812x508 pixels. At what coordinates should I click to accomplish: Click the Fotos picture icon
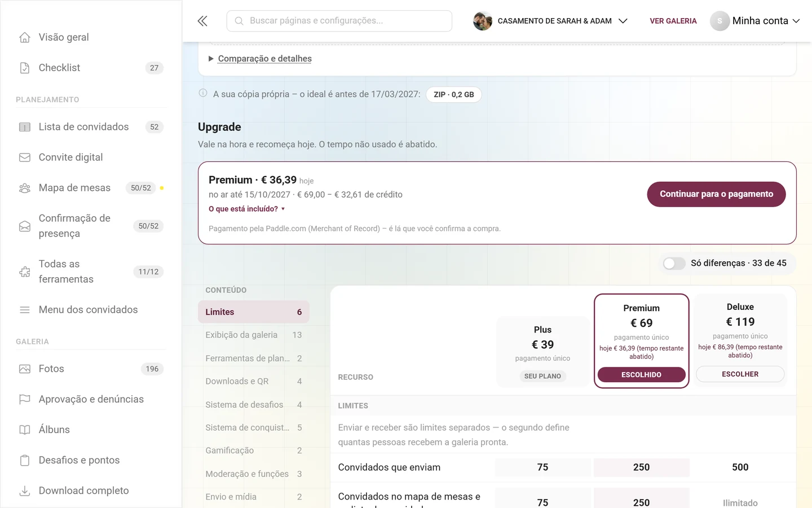tap(25, 369)
